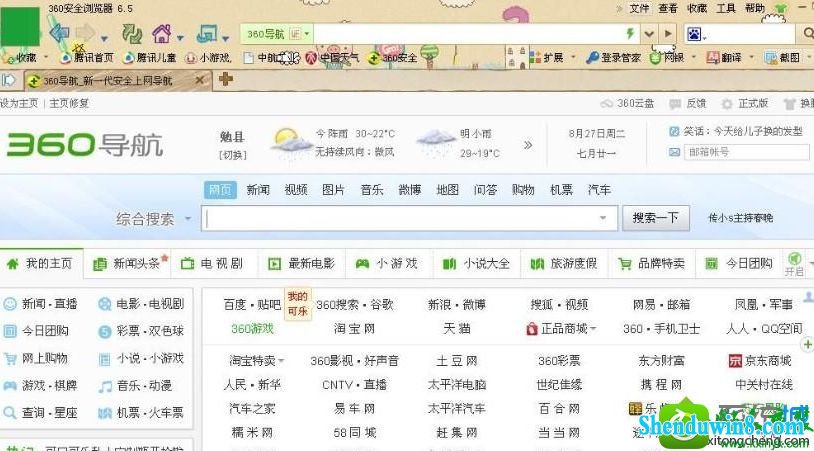The image size is (814, 451).
Task: Close the 360导航 tab
Action: pos(199,80)
